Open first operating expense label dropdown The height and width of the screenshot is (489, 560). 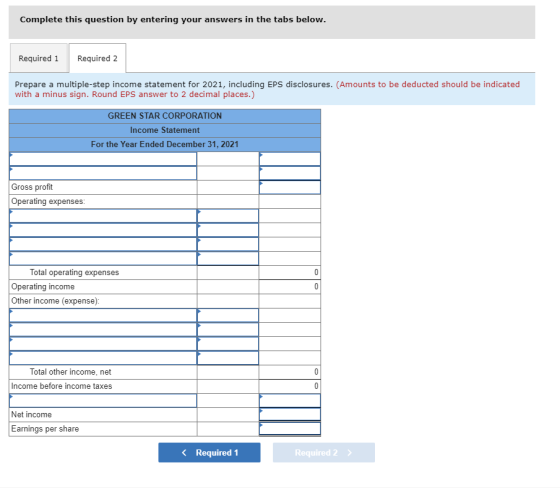(x=103, y=216)
